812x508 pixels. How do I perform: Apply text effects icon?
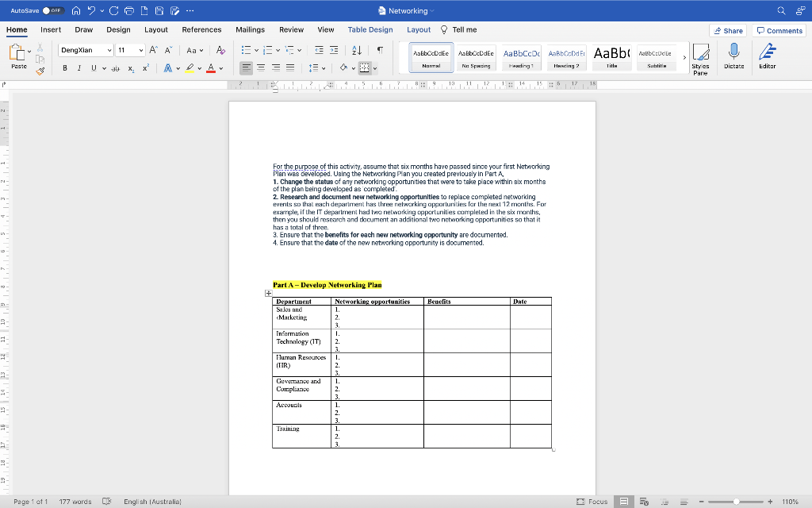168,68
